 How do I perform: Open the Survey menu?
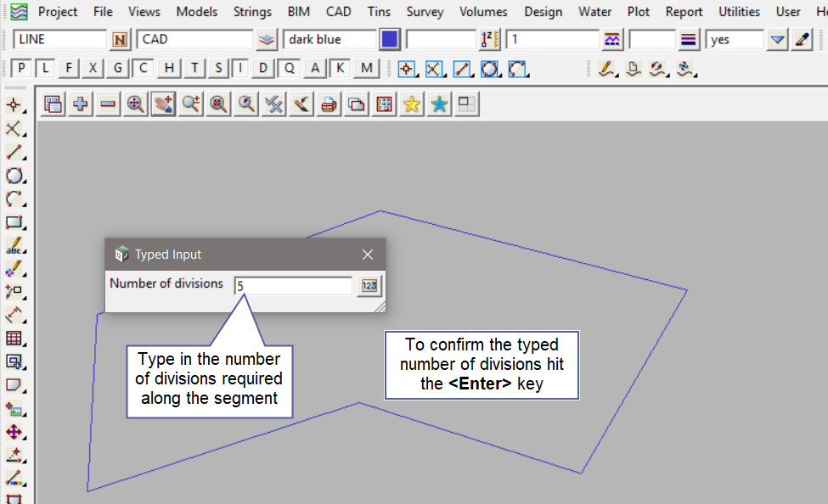(x=425, y=12)
